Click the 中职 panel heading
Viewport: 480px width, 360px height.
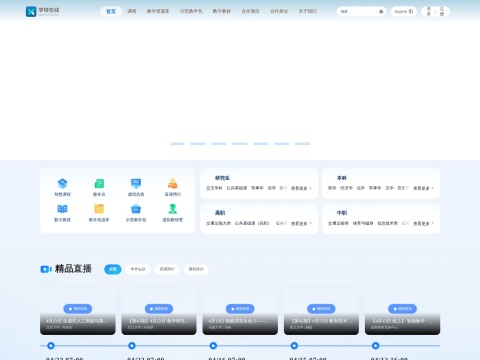coord(342,213)
